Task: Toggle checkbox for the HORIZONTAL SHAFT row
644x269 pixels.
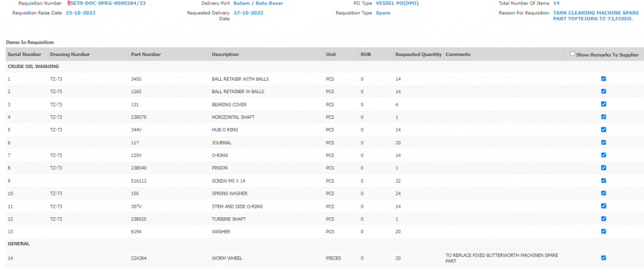Action: point(604,117)
